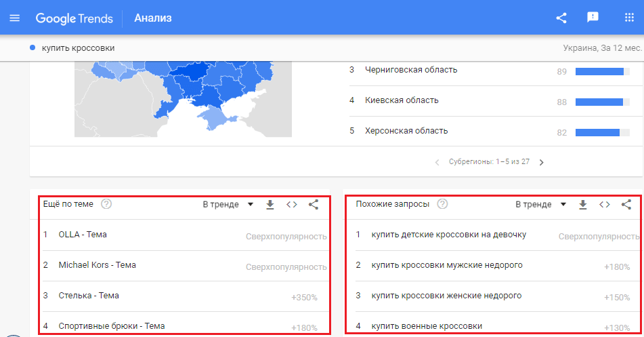Share via header share icon
The image size is (644, 337).
[561, 18]
